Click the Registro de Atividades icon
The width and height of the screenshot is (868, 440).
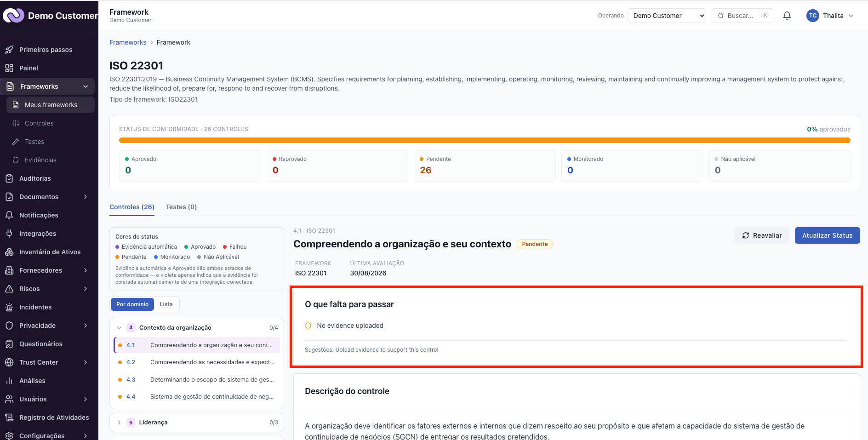pos(9,417)
